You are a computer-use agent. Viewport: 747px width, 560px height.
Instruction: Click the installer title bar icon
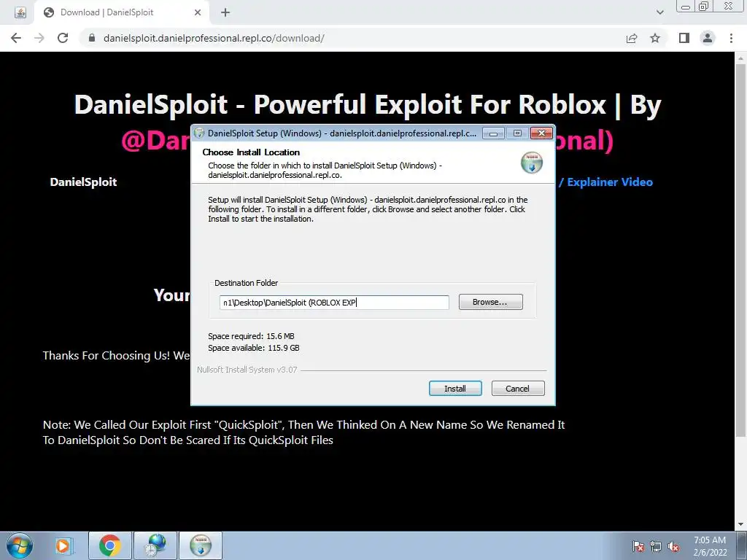200,133
